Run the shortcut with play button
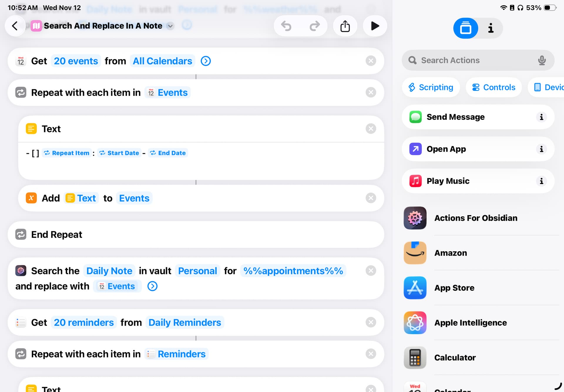This screenshot has height=392, width=564. tap(375, 26)
